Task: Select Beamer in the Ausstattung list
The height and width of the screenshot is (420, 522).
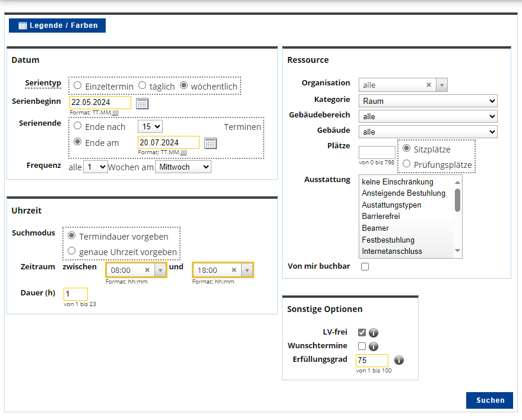Action: click(375, 228)
